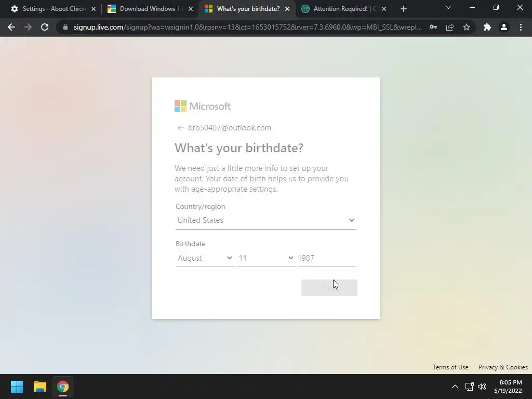This screenshot has width=532, height=399.
Task: Reload the current page
Action: pos(45,27)
